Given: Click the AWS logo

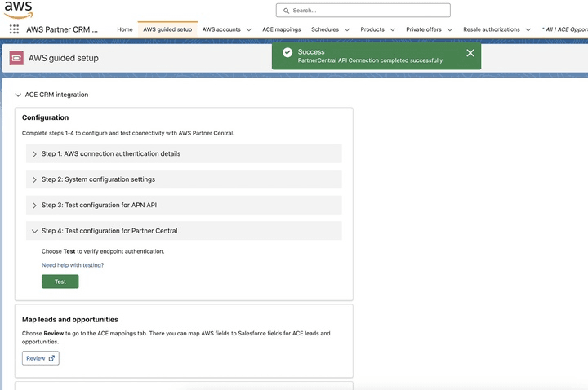Looking at the screenshot, I should click(18, 10).
